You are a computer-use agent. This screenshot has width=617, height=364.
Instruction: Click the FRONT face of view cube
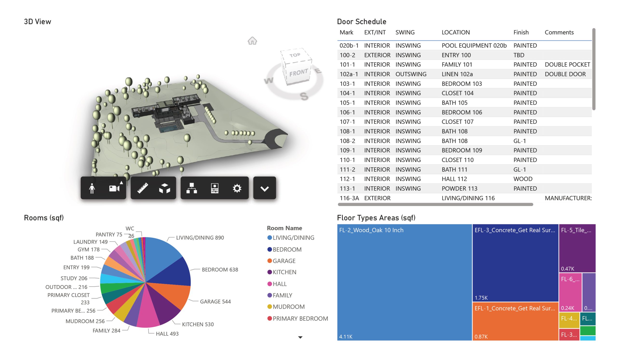298,73
